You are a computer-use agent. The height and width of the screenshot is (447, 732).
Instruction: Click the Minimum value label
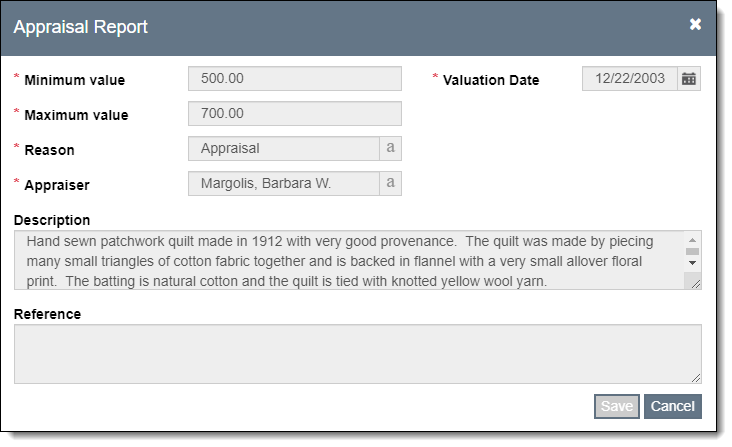(74, 80)
